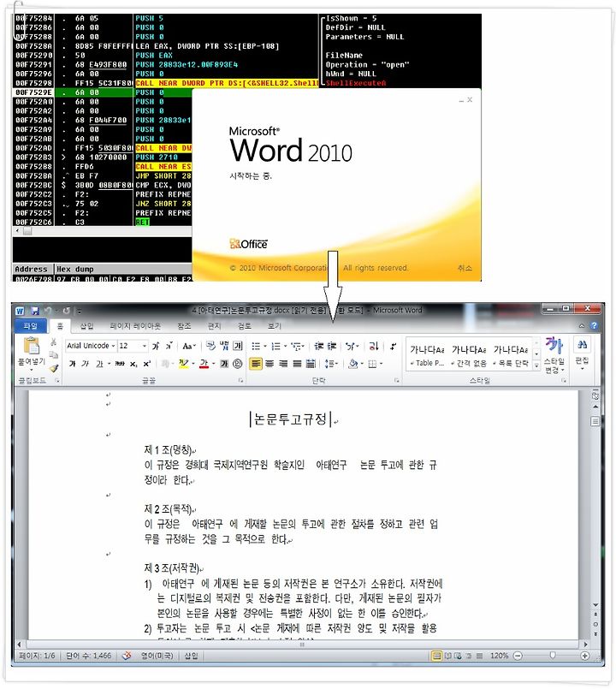Image resolution: width=616 pixels, height=689 pixels.
Task: Click the Paste (붙여넣기) clipboard icon
Action: tap(31, 346)
